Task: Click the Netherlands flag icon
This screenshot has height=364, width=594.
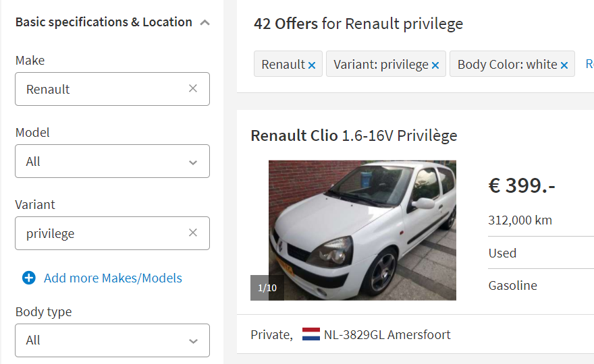Action: click(311, 334)
